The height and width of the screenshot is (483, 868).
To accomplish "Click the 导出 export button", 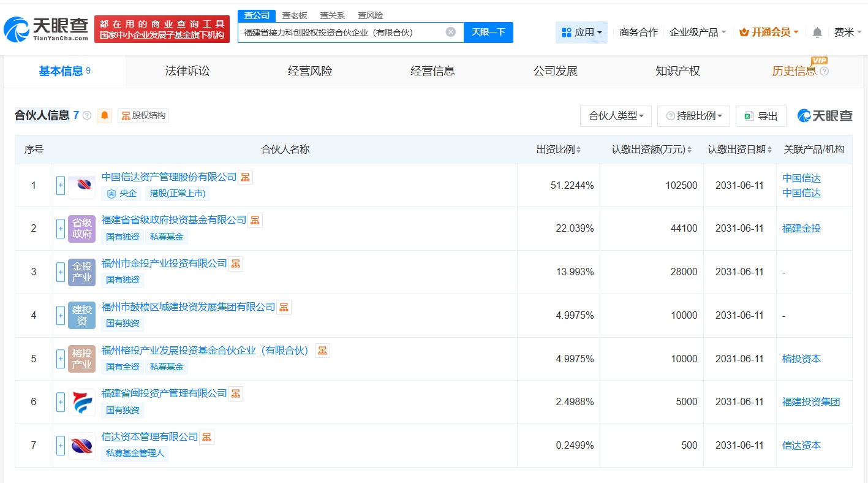I will click(x=761, y=116).
